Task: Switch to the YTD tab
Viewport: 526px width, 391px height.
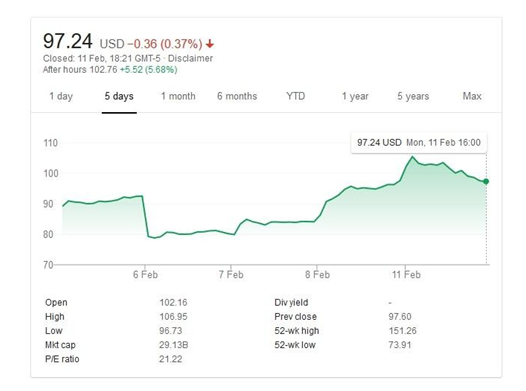Action: [x=296, y=96]
